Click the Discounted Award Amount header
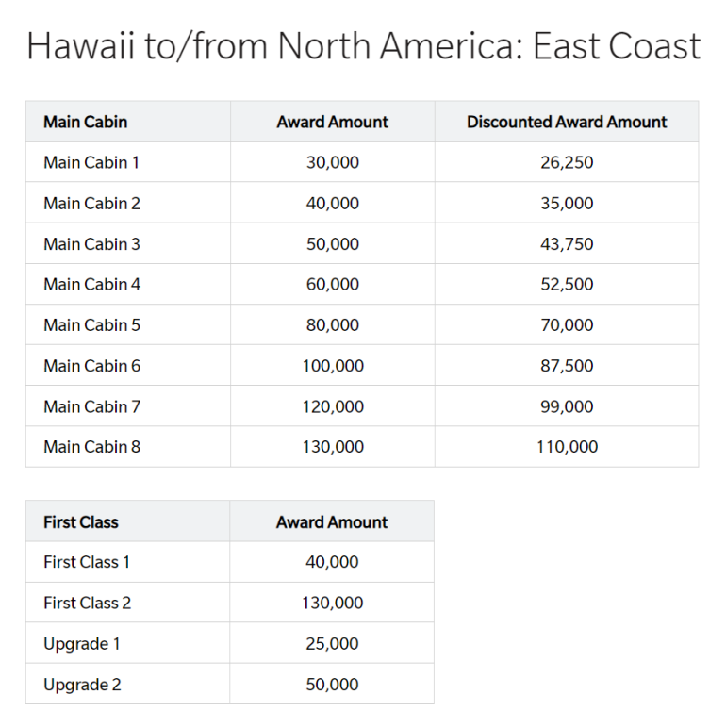 pyautogui.click(x=566, y=122)
